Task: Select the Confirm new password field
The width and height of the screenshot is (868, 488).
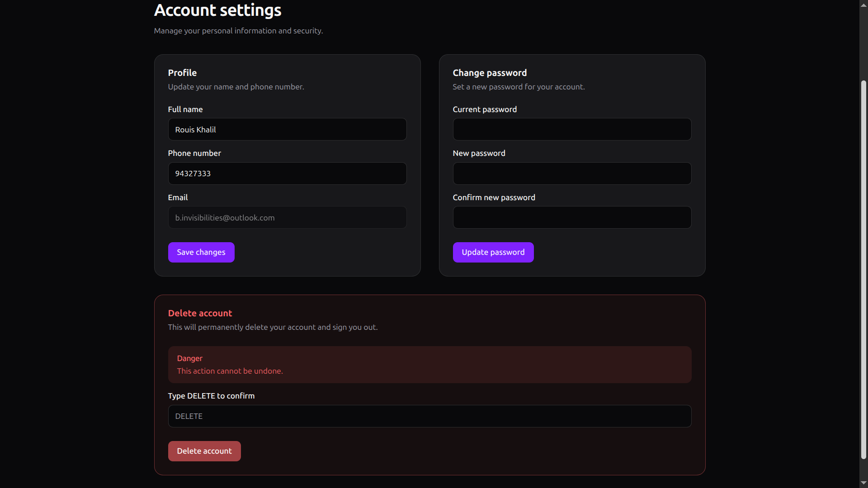Action: tap(572, 218)
